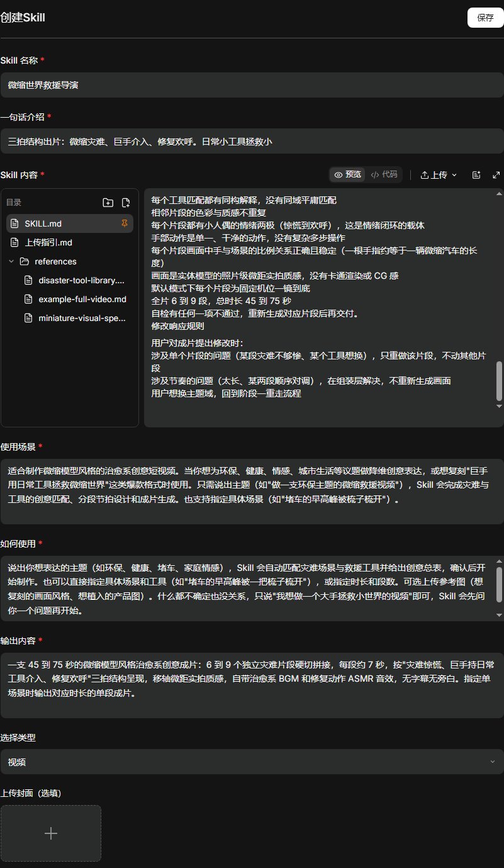504x868 pixels.
Task: Open example-full-video.md file
Action: tap(82, 299)
